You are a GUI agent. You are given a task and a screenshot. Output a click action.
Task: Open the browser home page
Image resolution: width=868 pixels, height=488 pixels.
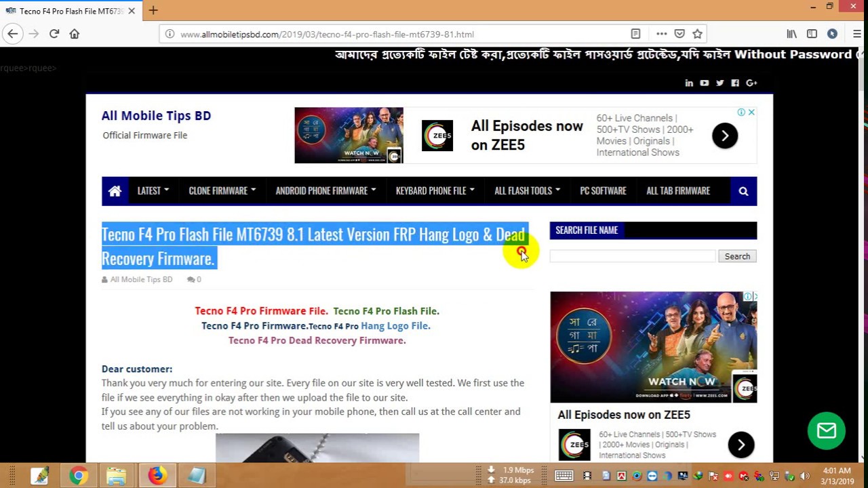(75, 34)
